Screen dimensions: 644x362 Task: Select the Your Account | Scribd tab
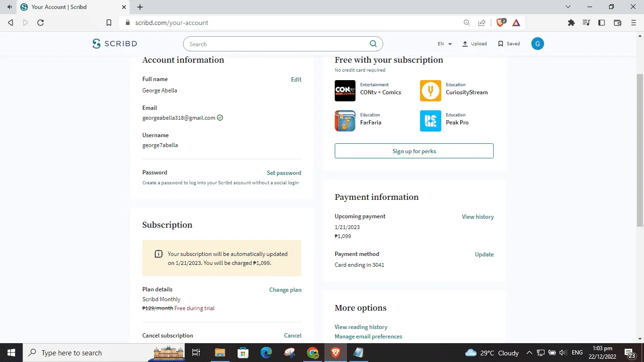pos(73,7)
